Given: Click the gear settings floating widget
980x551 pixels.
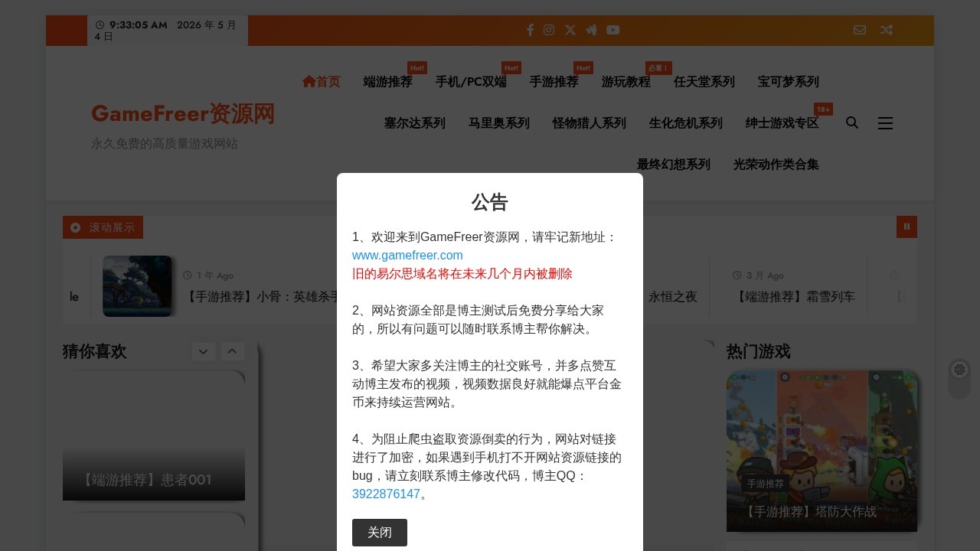Looking at the screenshot, I should pos(959,370).
